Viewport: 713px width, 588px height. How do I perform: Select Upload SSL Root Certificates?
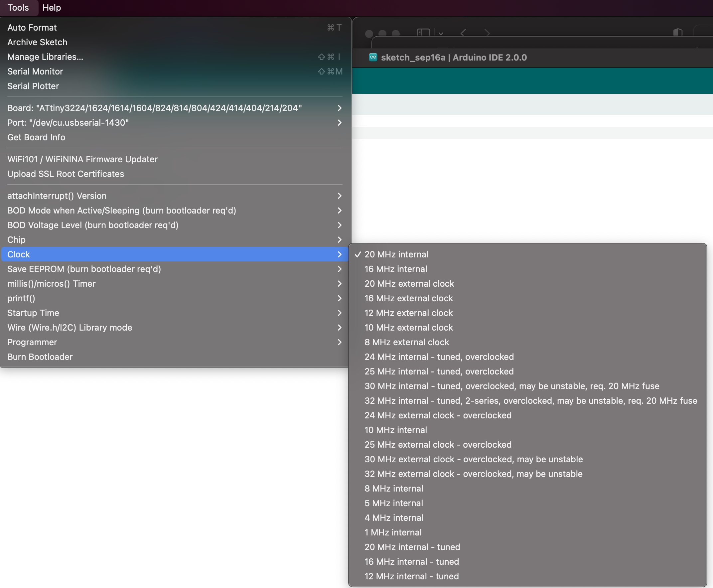tap(175, 173)
